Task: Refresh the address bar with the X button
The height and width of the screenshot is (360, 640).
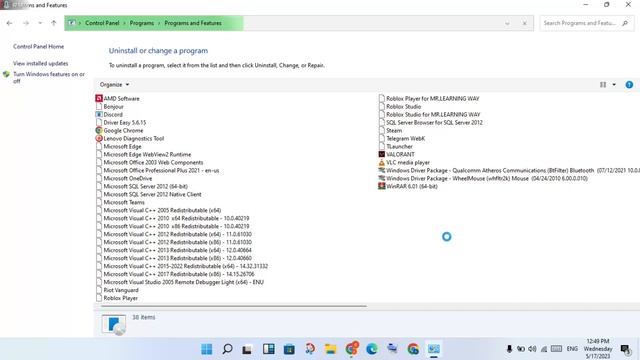Action: (x=524, y=23)
